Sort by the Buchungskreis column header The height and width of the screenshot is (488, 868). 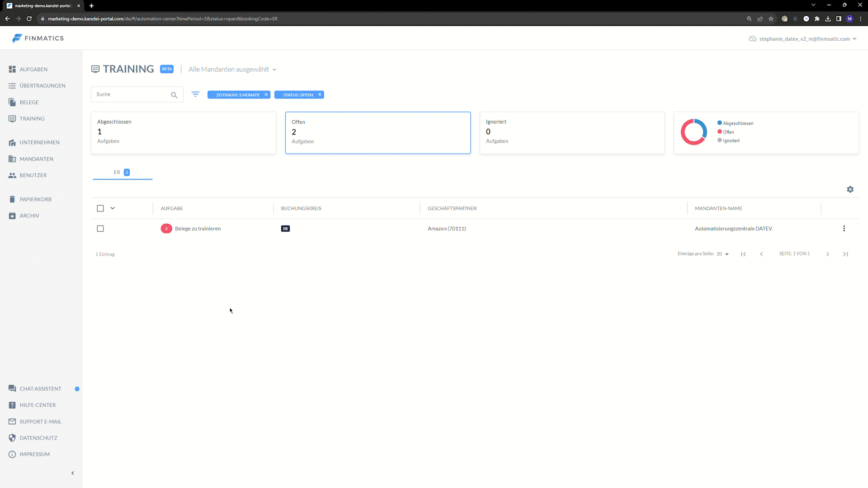[301, 208]
